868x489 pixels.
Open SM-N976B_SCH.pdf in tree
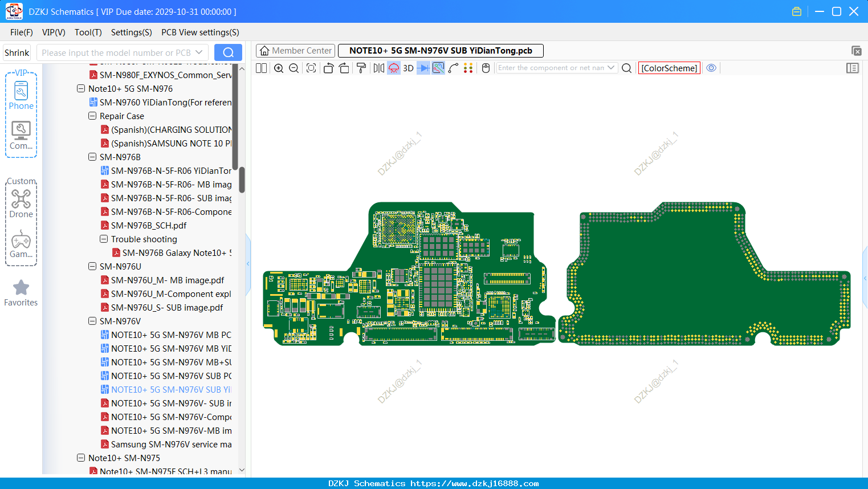[x=149, y=226]
